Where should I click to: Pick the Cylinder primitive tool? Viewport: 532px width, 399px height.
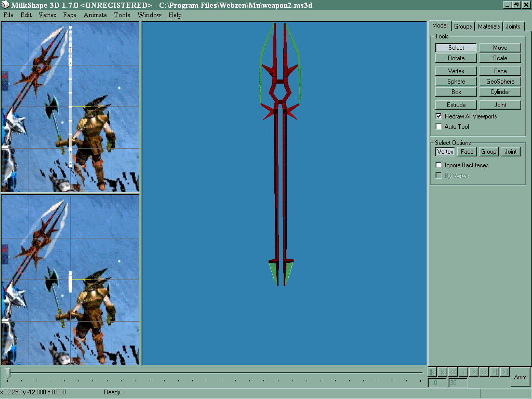(500, 92)
